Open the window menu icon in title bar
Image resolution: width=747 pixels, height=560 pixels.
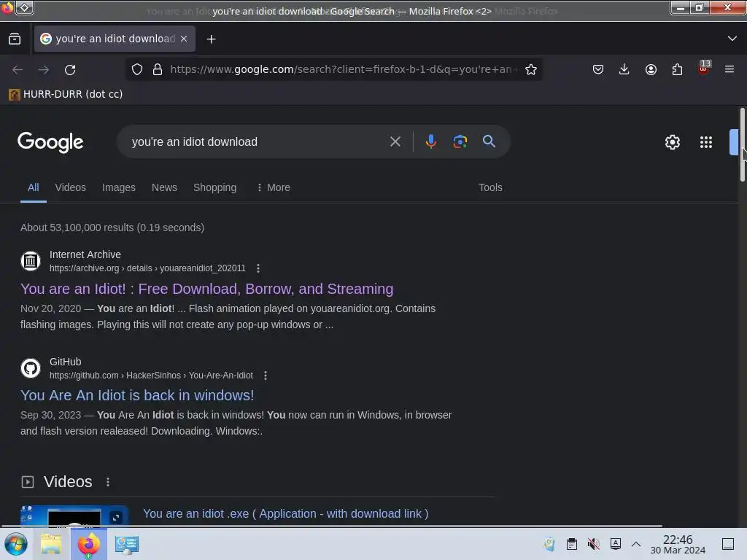coord(24,7)
